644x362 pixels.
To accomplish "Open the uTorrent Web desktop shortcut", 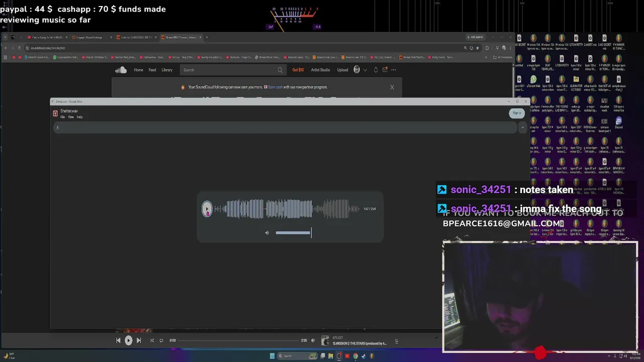I will (x=533, y=81).
